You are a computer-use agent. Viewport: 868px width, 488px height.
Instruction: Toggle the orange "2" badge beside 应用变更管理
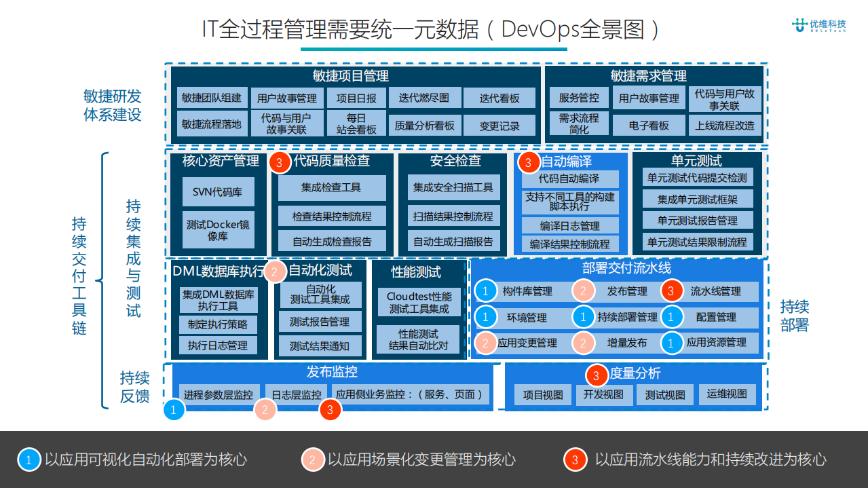(x=486, y=343)
